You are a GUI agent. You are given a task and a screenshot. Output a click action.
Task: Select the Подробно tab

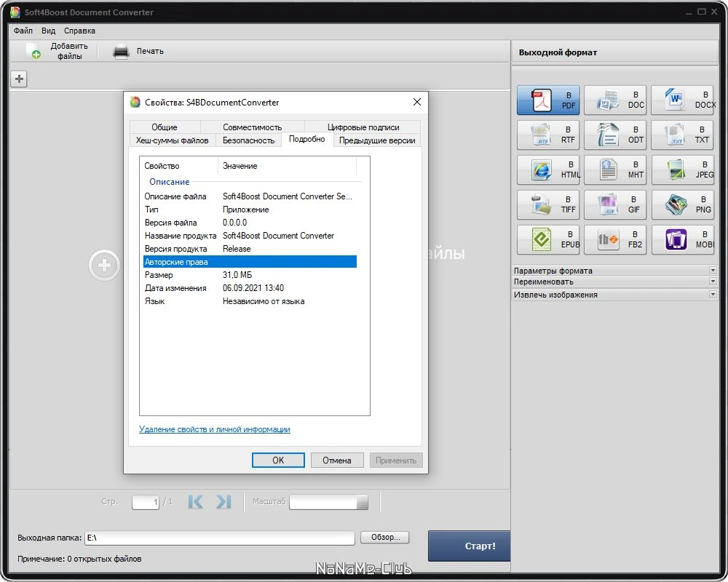(307, 139)
